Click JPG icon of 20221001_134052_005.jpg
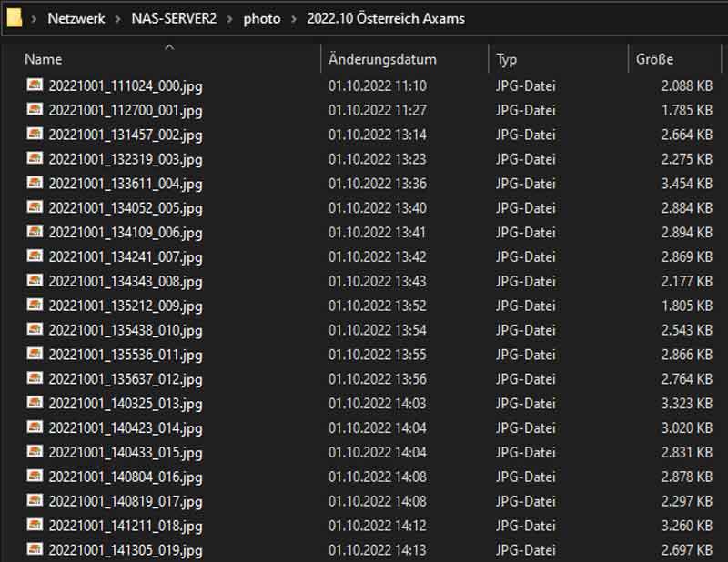This screenshot has width=728, height=562. tap(35, 207)
